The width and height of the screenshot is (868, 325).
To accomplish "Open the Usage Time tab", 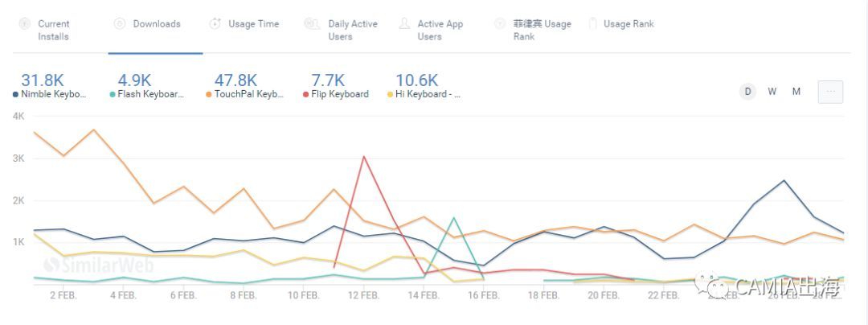I will (x=253, y=24).
